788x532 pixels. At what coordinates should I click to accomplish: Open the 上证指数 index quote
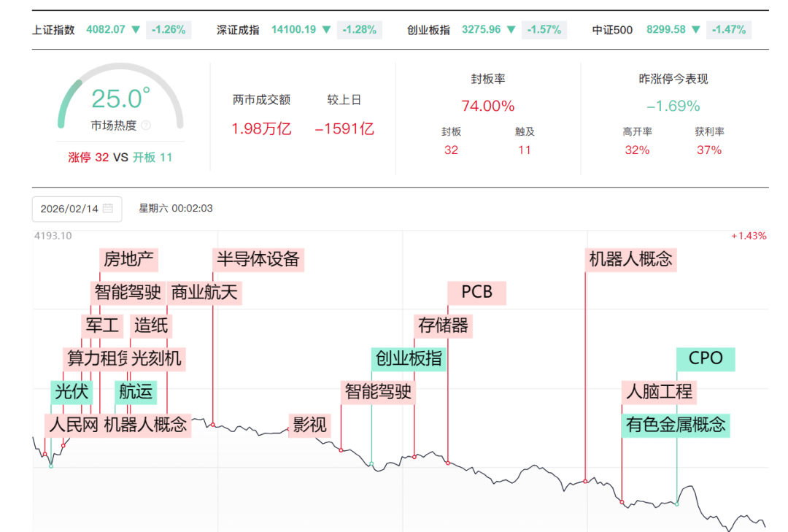click(x=53, y=30)
